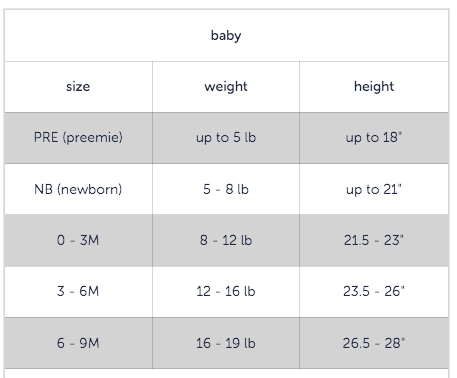Select the 'size' column header

tap(78, 87)
